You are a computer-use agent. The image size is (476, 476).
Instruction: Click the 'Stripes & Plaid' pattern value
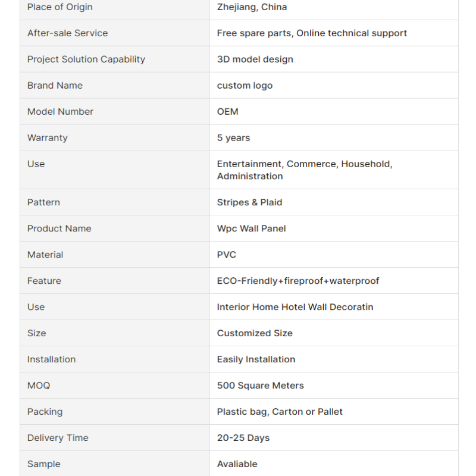pos(249,202)
